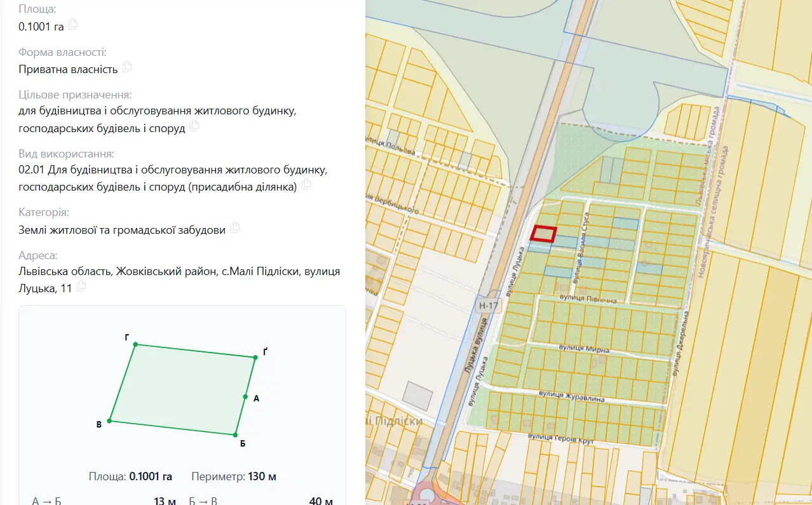
Task: Click the Б → В 40 м side row
Action: [261, 501]
